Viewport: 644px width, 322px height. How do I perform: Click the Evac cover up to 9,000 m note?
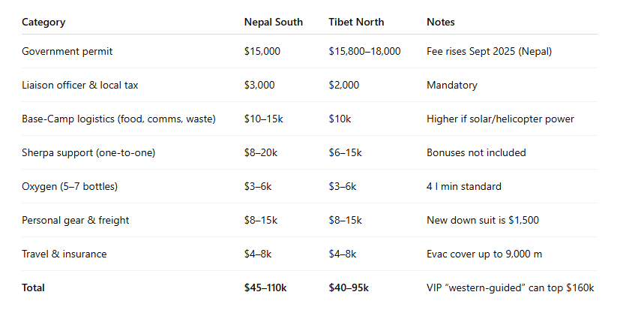[484, 254]
